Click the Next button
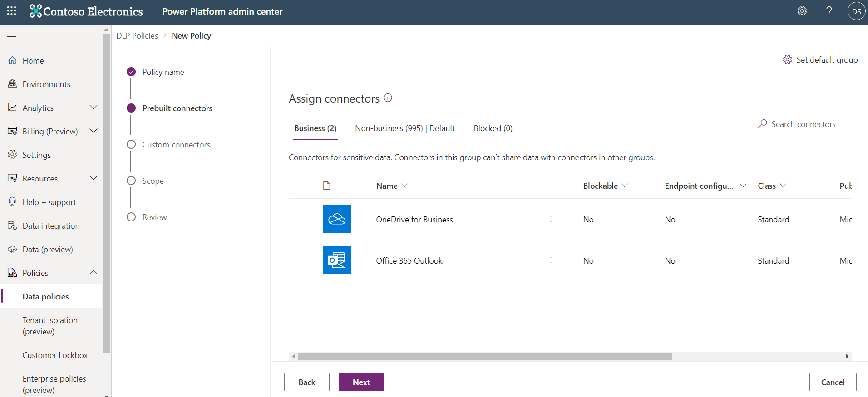The width and height of the screenshot is (868, 397). pos(361,382)
